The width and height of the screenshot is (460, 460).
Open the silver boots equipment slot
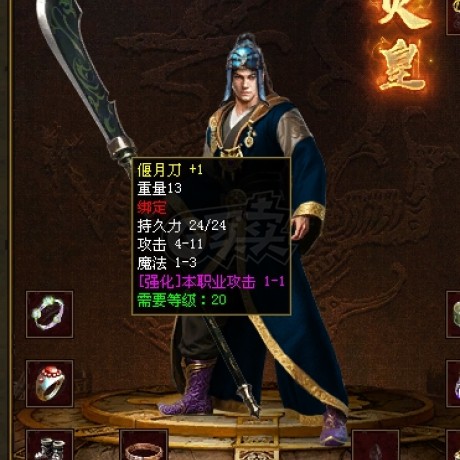click(50, 445)
